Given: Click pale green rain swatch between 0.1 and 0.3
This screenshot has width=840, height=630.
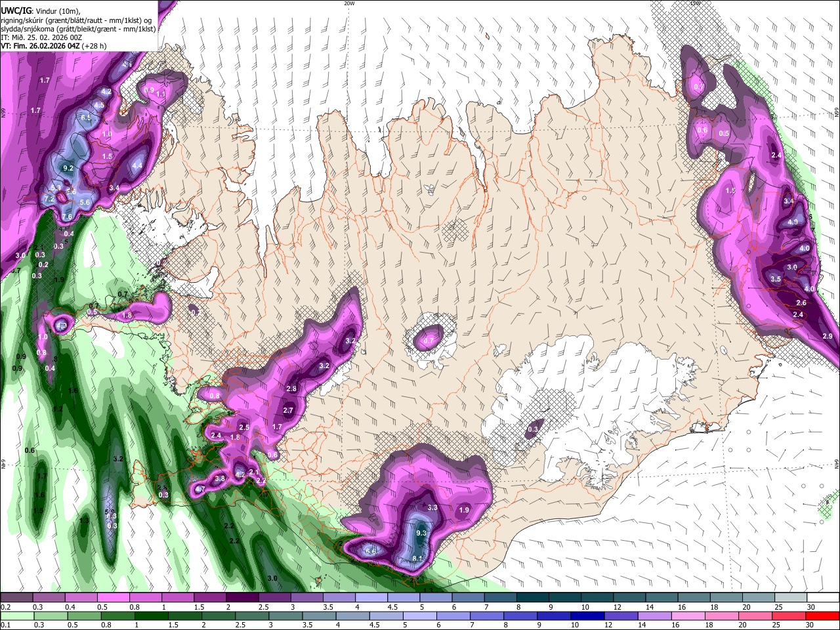Looking at the screenshot, I should (x=18, y=616).
